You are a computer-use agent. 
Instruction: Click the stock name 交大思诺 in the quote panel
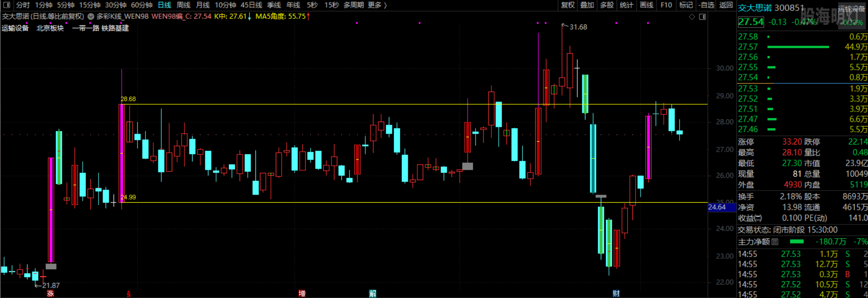pyautogui.click(x=755, y=8)
